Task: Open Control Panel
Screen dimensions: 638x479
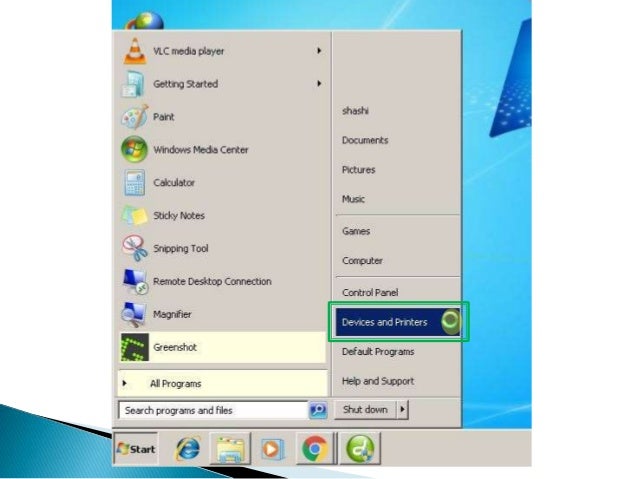Action: 398,293
